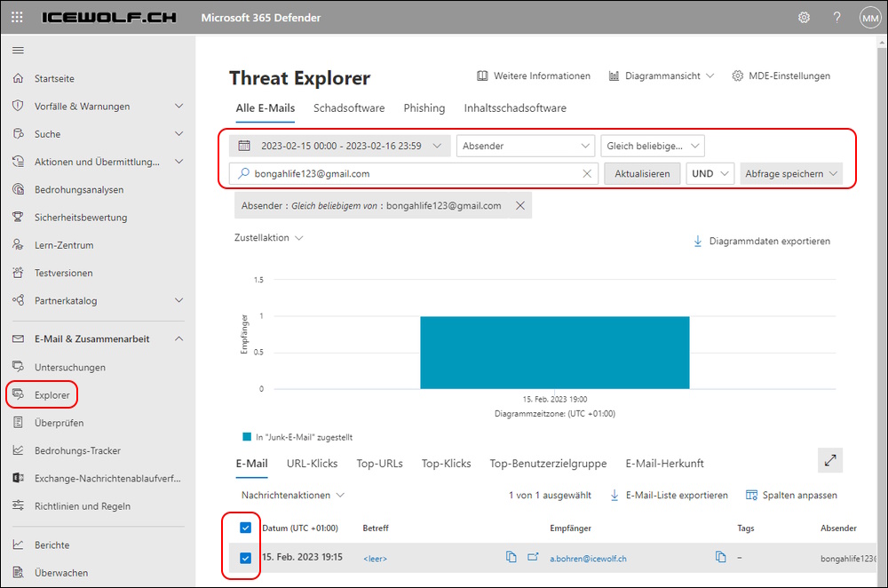Open Zustellaktion chart dropdown
This screenshot has height=588, width=888.
pos(269,238)
